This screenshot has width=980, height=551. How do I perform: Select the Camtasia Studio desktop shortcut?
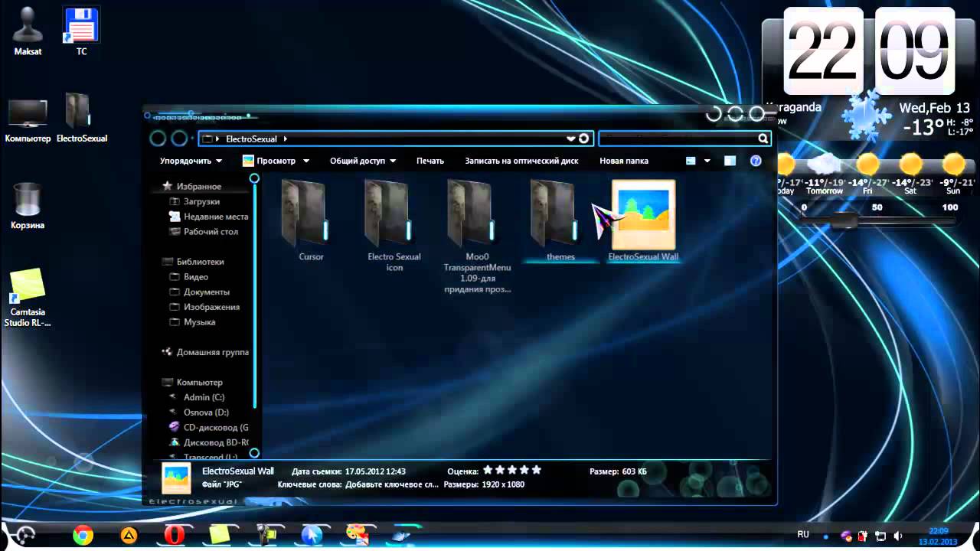(28, 298)
